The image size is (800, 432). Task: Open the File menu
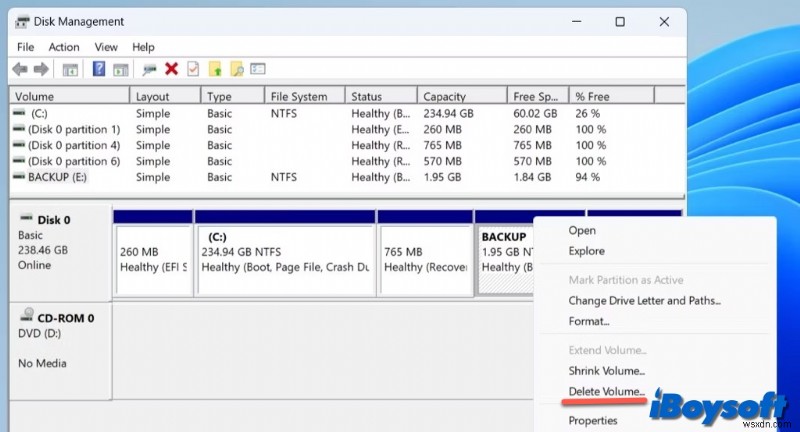coord(26,47)
